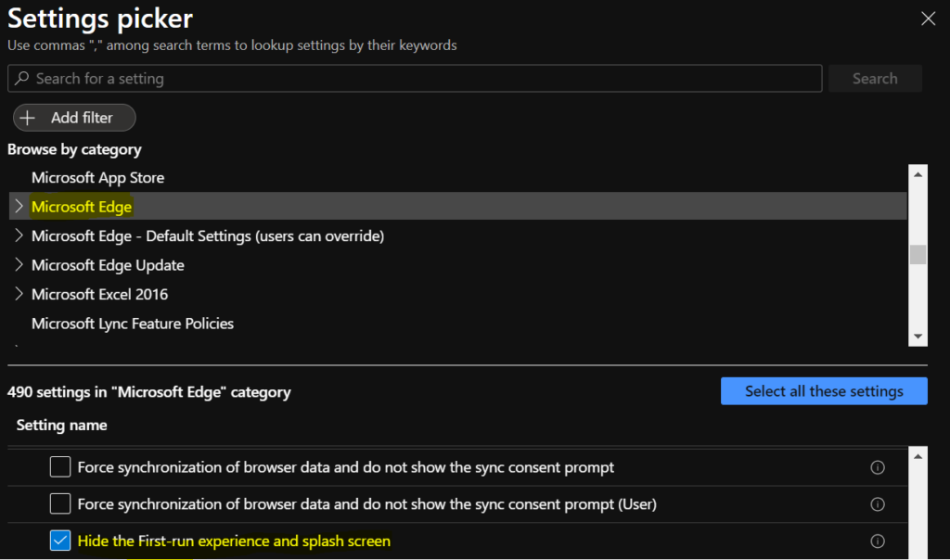The image size is (950, 560).
Task: Click info icon for the (User) sync setting
Action: 878,503
